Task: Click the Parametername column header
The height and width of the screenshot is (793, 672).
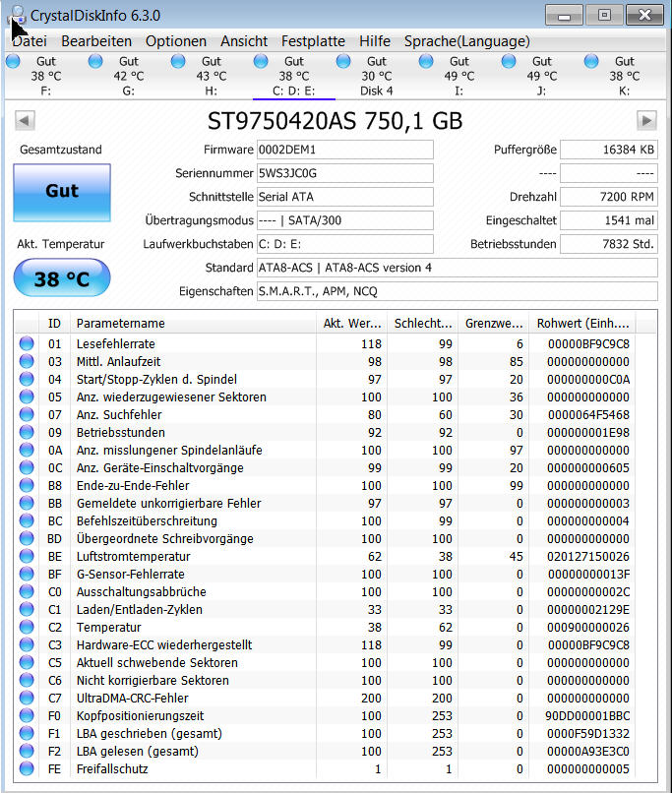Action: click(193, 323)
